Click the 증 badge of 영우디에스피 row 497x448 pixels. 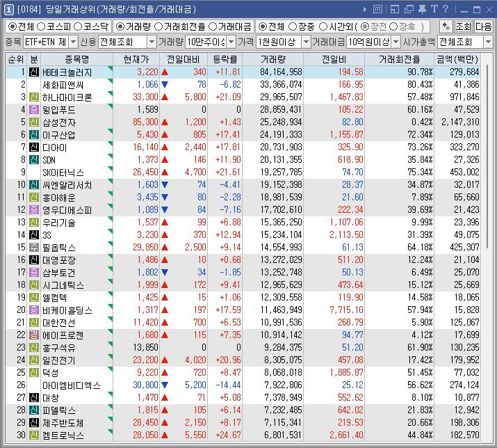click(x=34, y=209)
